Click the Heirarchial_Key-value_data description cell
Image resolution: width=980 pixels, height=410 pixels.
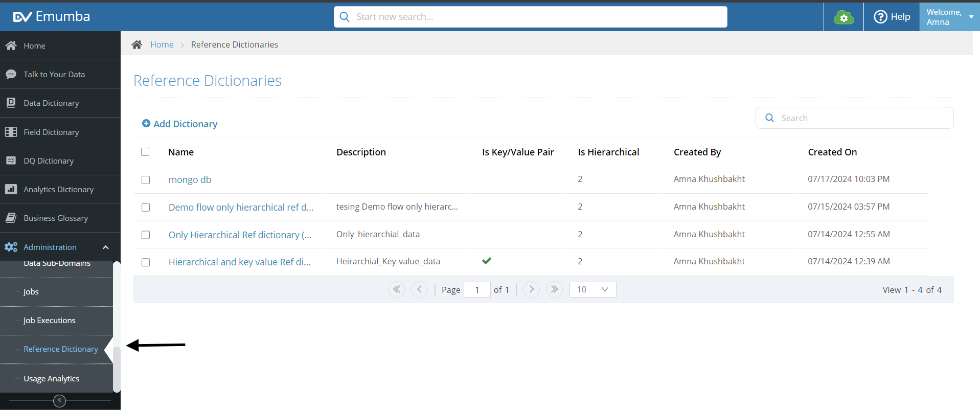[388, 261]
